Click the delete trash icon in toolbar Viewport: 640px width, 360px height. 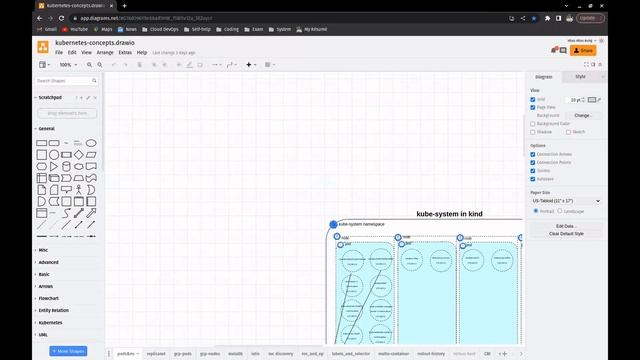(140, 64)
